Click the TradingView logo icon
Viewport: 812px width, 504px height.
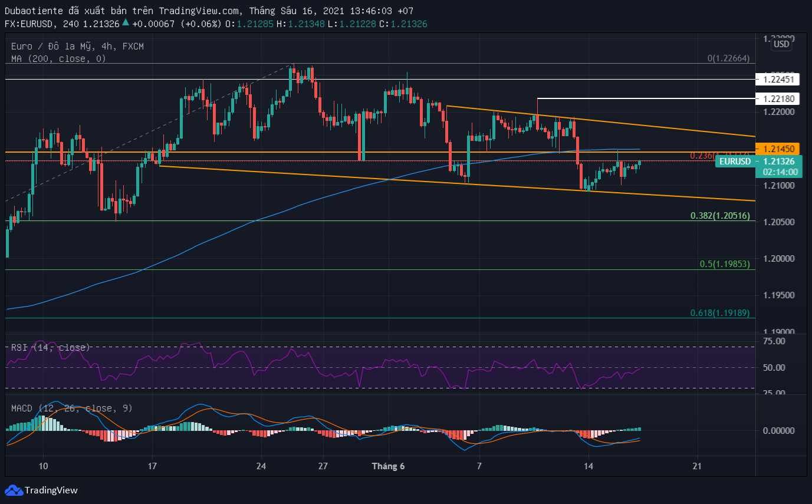coord(13,490)
